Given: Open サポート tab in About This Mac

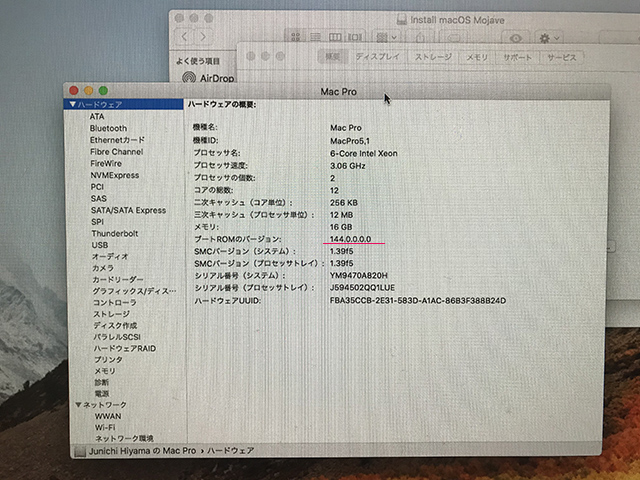Looking at the screenshot, I should click(518, 57).
